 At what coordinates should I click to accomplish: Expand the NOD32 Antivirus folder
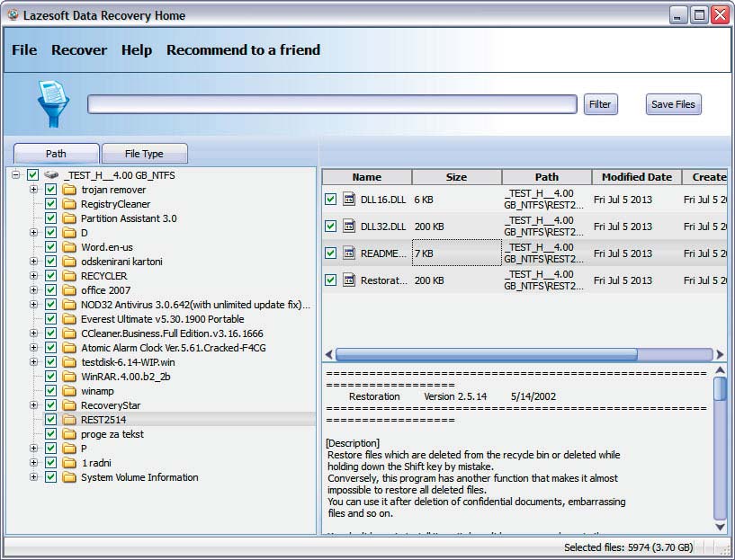click(x=34, y=305)
